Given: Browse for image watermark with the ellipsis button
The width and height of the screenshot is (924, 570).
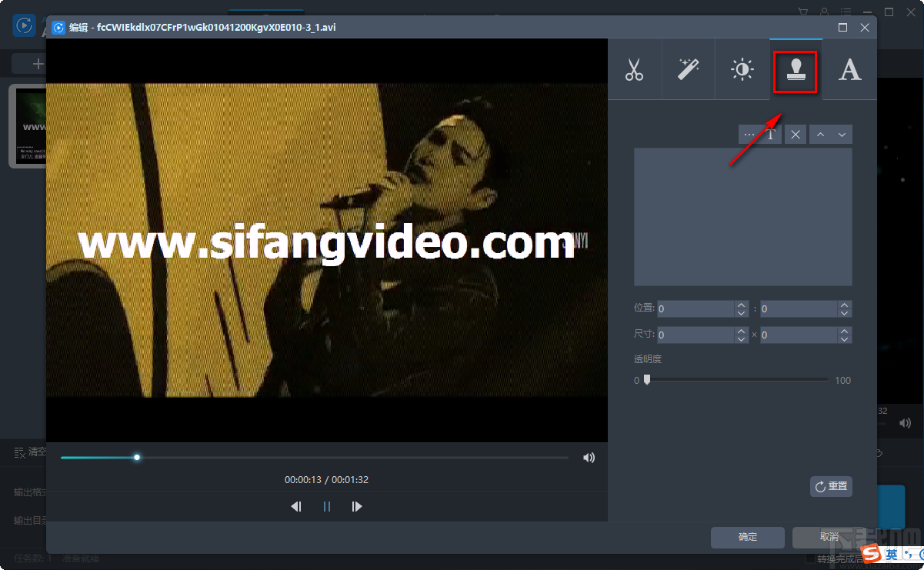Looking at the screenshot, I should point(749,135).
